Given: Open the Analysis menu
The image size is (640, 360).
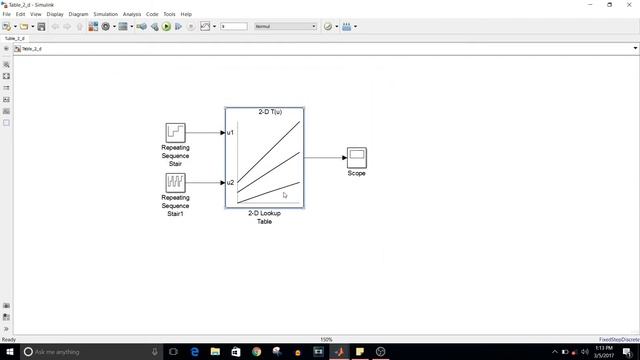Looking at the screenshot, I should (132, 14).
